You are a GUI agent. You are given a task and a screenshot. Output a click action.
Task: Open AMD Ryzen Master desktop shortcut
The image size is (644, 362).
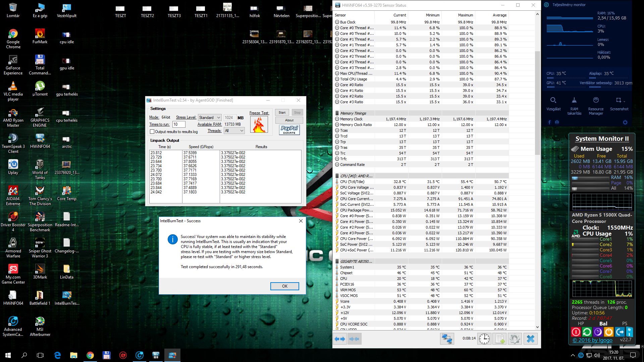[x=13, y=117]
